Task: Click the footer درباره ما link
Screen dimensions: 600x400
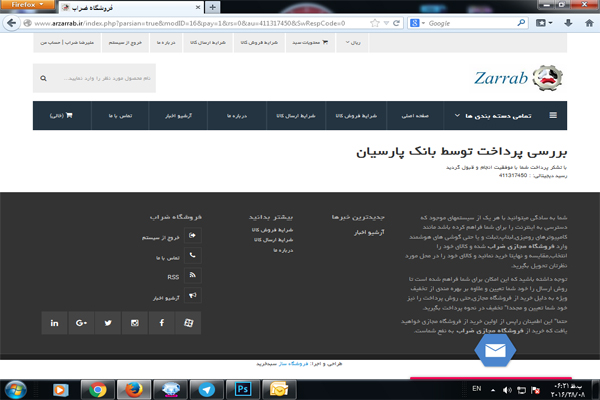Action: (283, 250)
